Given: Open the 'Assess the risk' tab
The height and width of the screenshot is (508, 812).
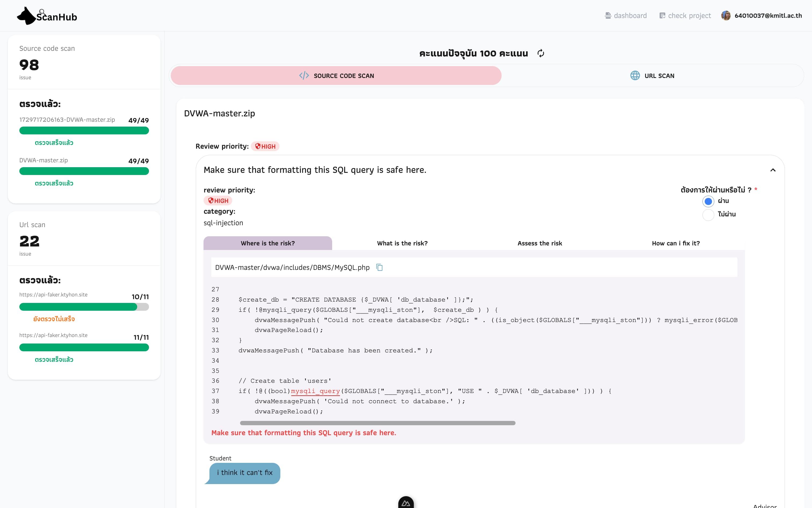Looking at the screenshot, I should (x=539, y=243).
